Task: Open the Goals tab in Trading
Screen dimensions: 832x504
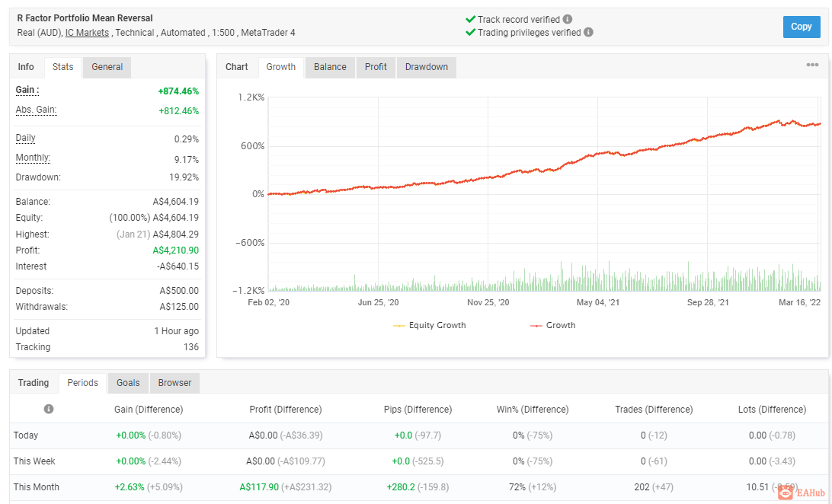Action: (128, 383)
